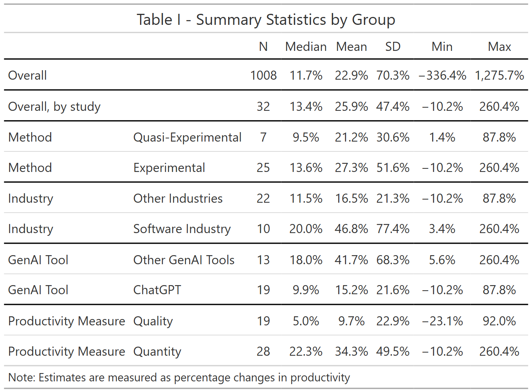
Task: Click the Min column header
Action: pos(442,47)
